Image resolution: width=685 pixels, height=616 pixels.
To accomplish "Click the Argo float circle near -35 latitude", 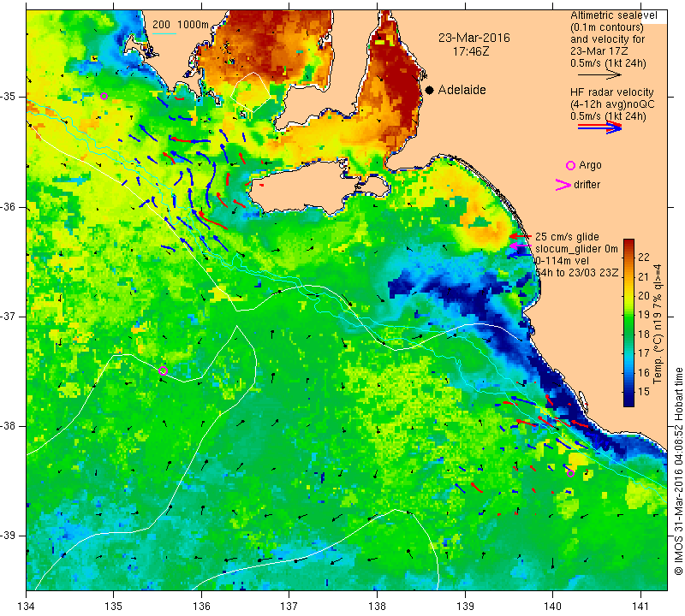I will coord(104,97).
